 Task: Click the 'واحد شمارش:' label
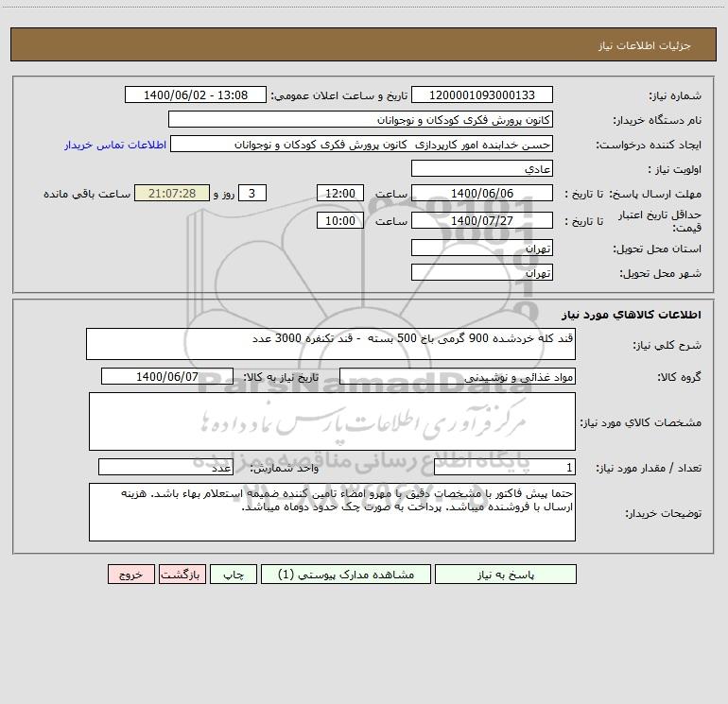tap(285, 468)
